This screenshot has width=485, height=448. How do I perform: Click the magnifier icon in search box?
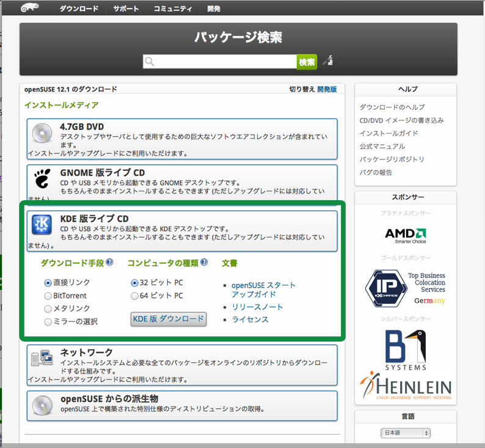click(150, 61)
